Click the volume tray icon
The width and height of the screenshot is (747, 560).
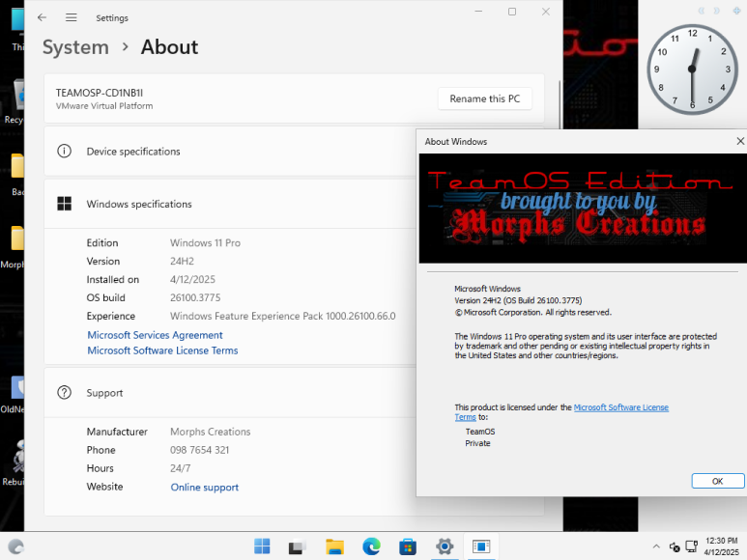point(675,546)
